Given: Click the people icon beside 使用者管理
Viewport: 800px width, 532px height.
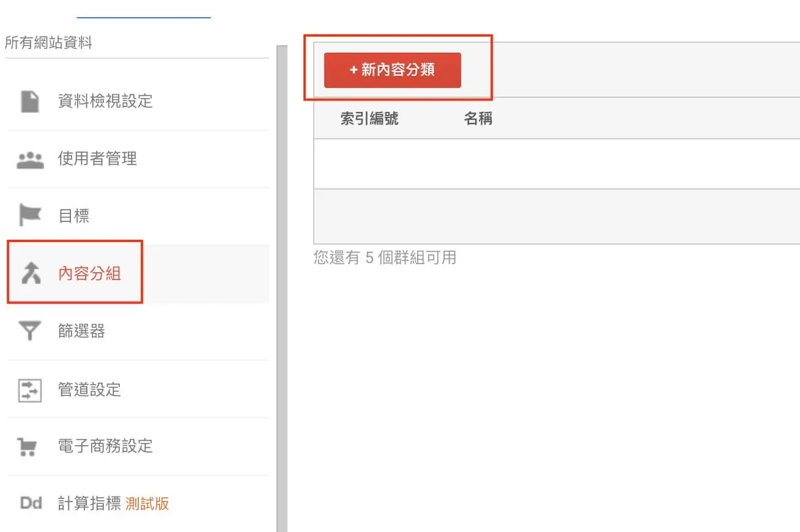Looking at the screenshot, I should coord(30,160).
